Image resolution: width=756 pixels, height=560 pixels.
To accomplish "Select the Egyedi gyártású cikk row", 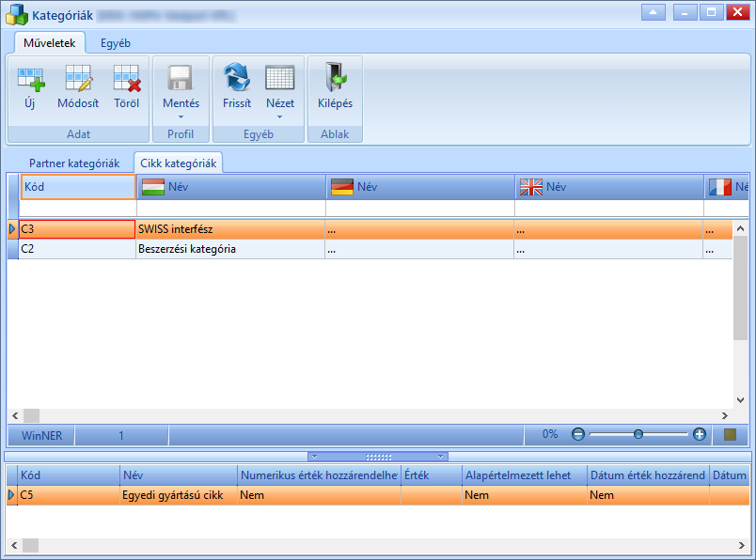I will pos(378,495).
